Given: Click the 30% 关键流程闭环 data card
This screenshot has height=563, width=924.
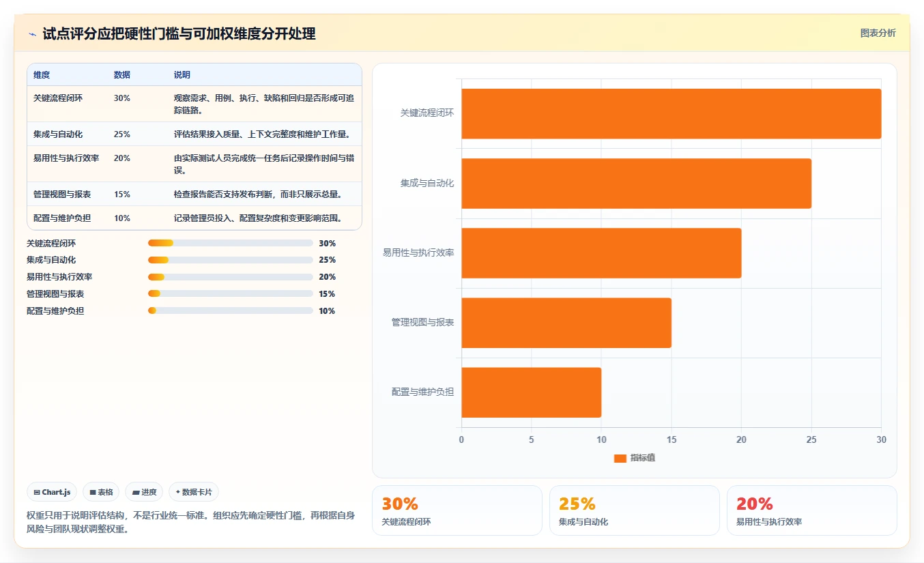Looking at the screenshot, I should (x=457, y=510).
